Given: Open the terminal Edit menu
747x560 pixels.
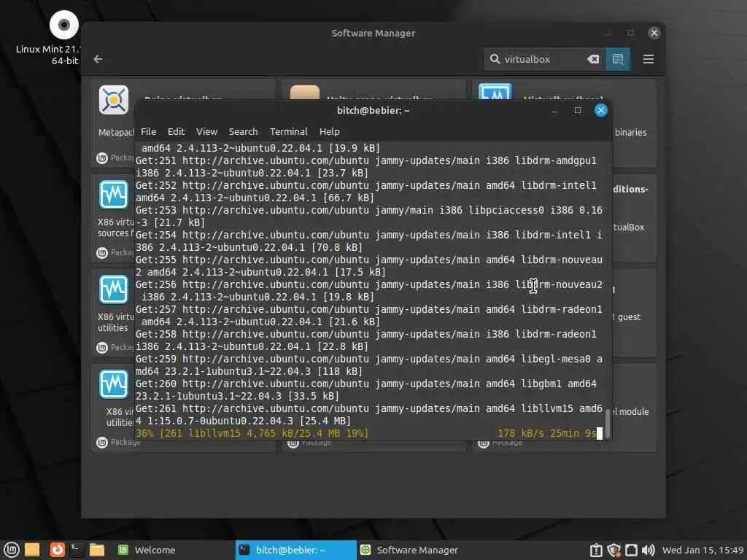Looking at the screenshot, I should (176, 131).
